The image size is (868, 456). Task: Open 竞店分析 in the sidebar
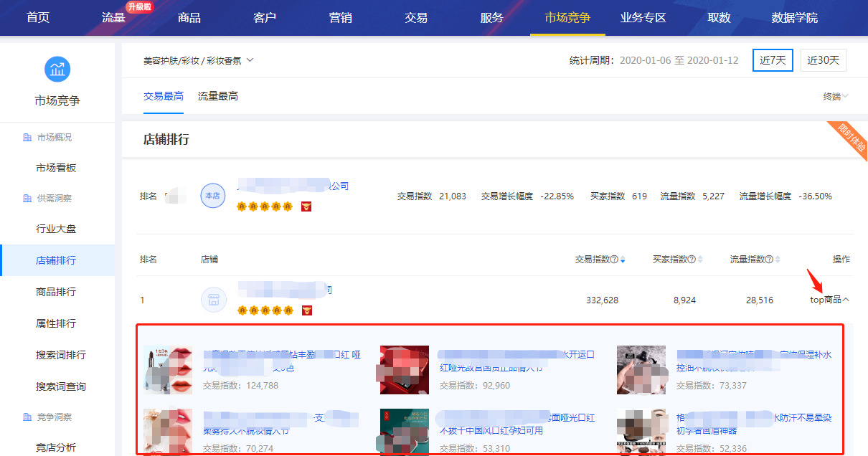click(56, 448)
